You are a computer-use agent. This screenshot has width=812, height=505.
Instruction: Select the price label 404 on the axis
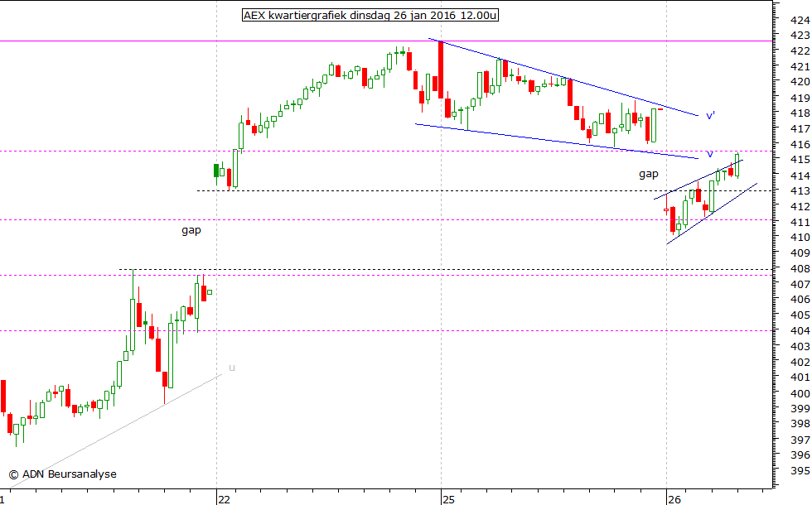coord(800,330)
